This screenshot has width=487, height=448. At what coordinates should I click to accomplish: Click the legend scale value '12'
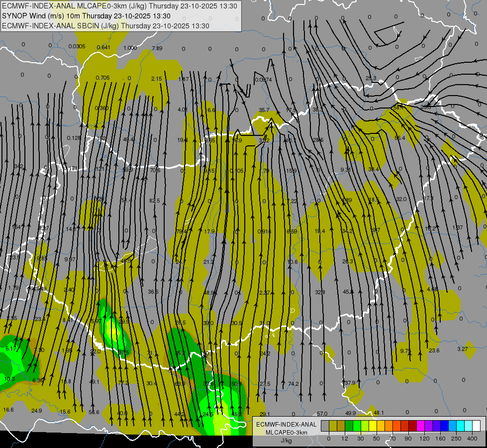tap(344, 439)
